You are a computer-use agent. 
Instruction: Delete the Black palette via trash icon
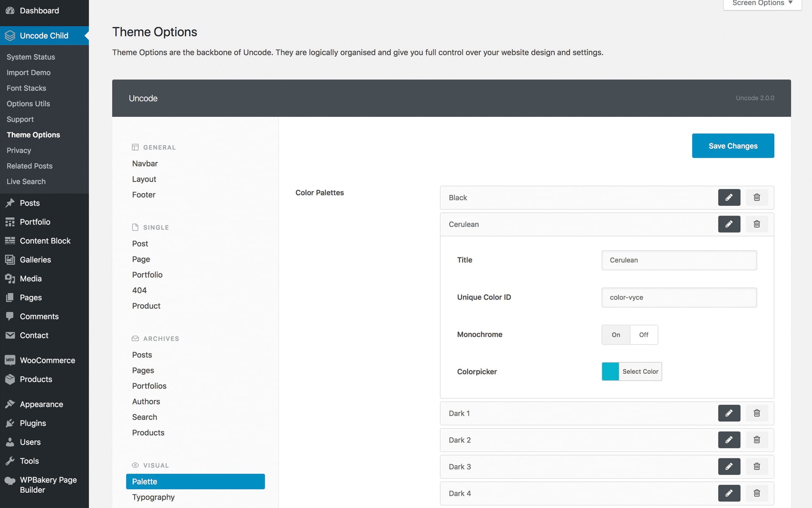pos(757,197)
